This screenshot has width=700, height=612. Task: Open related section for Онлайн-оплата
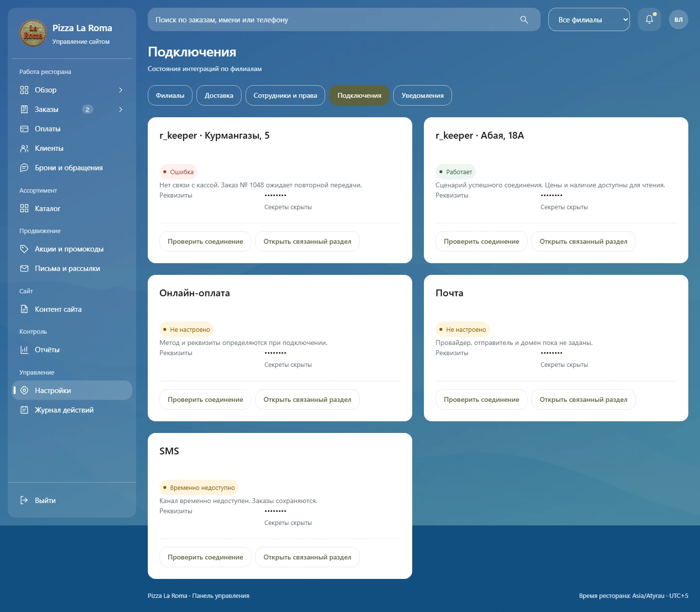click(x=307, y=399)
